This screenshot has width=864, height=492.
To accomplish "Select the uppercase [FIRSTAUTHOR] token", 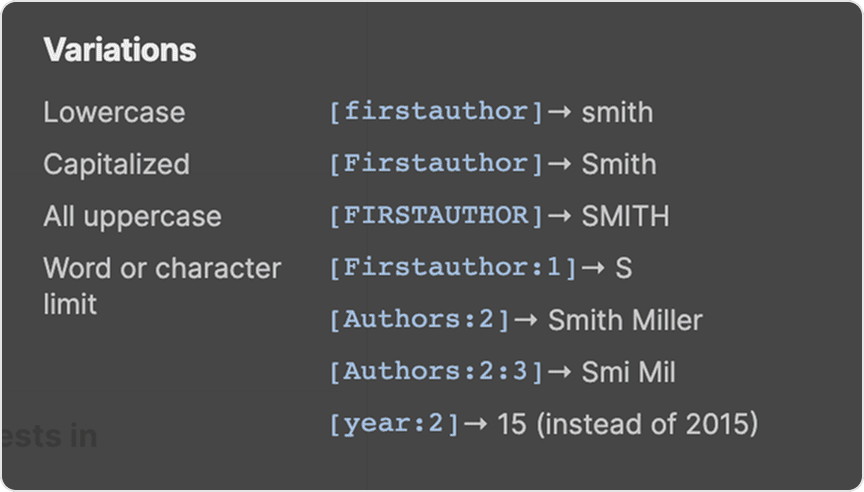I will click(436, 216).
